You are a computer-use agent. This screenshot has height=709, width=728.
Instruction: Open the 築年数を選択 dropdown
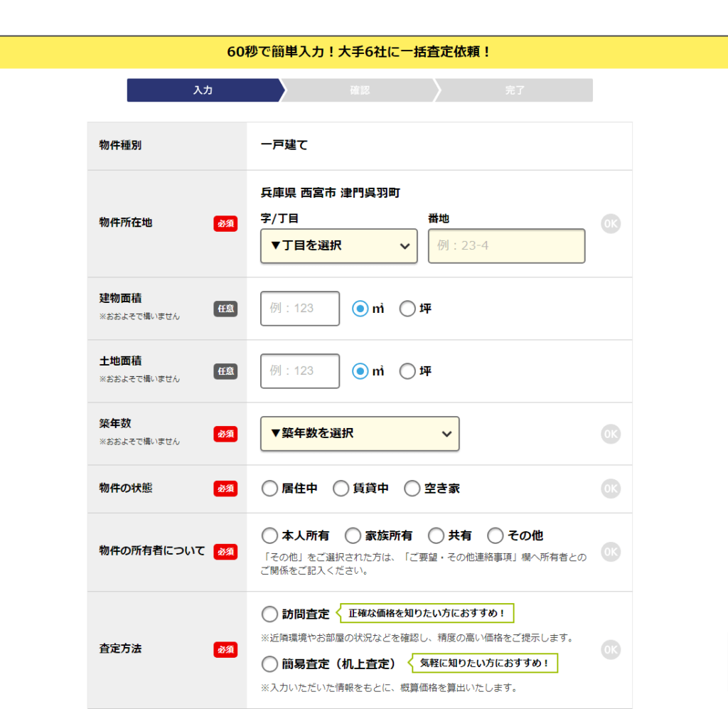coord(360,434)
